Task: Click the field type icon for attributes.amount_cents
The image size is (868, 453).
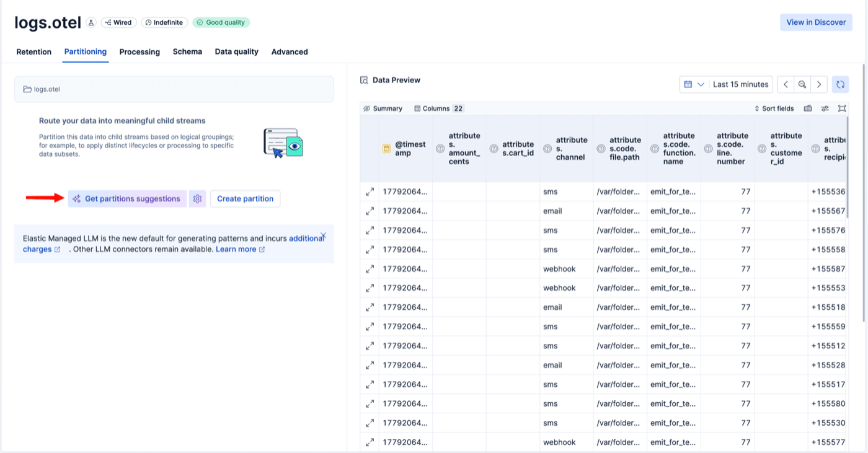Action: pos(440,149)
